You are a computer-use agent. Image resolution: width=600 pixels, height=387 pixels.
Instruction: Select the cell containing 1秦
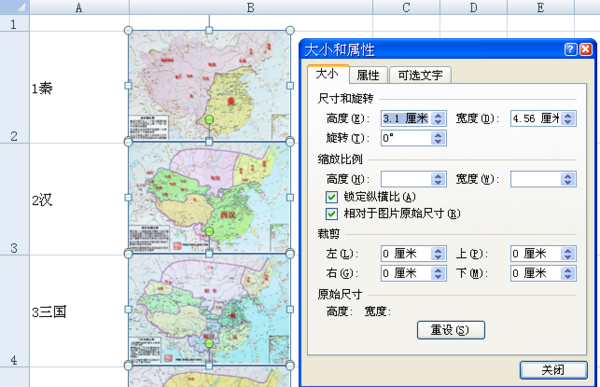[x=79, y=88]
